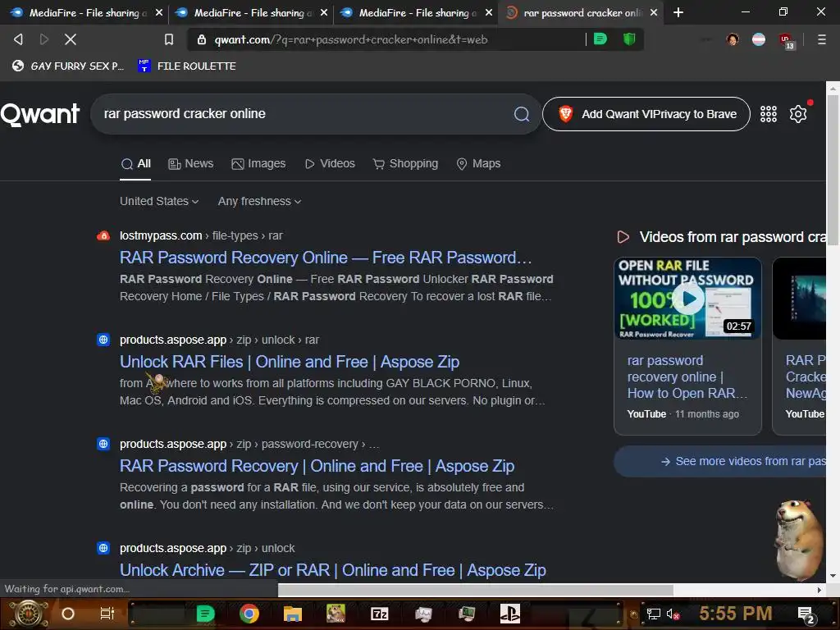The width and height of the screenshot is (840, 630).
Task: Open the uBlock extension with 13 badge
Action: tap(787, 41)
